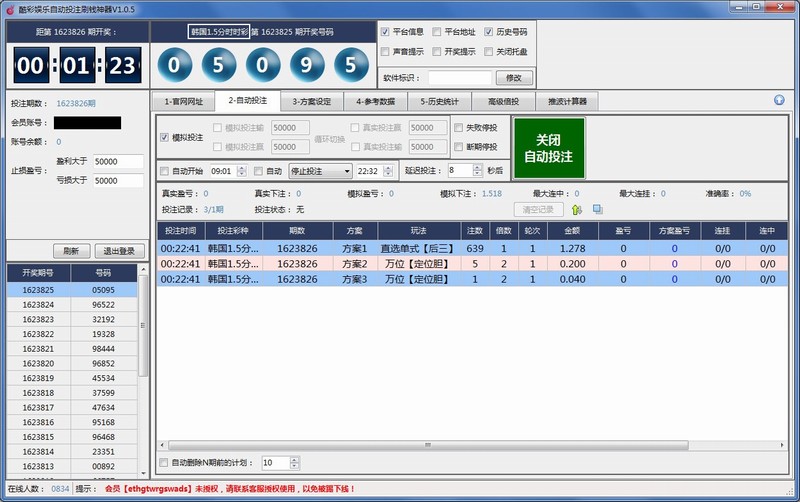Click the green up-arrow icon beside 清空记录
The width and height of the screenshot is (800, 502).
tap(577, 209)
